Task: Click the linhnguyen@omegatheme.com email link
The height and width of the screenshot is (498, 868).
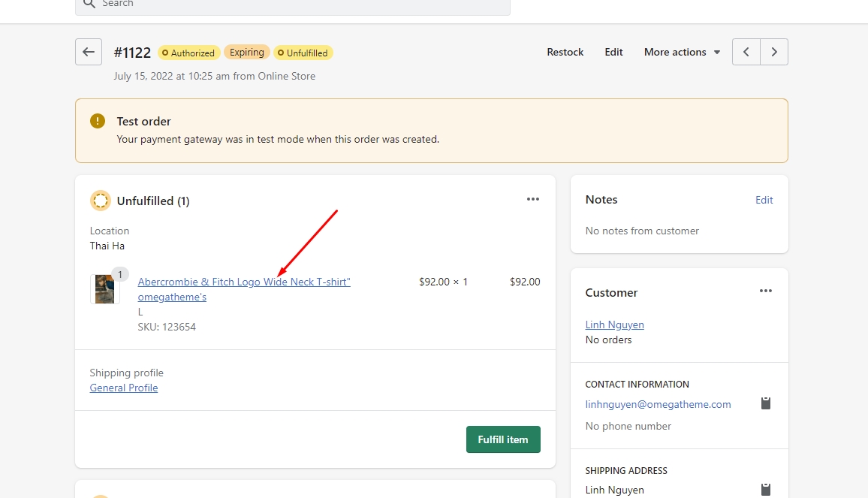Action: tap(658, 404)
